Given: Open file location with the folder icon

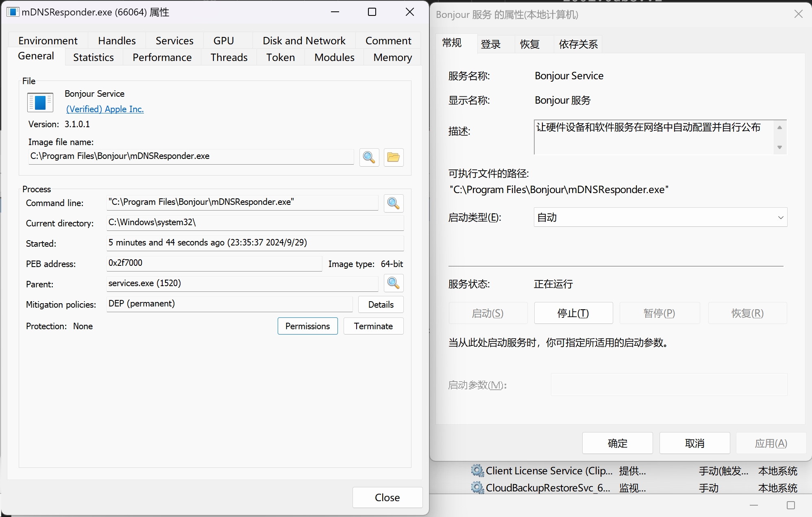Looking at the screenshot, I should tap(393, 157).
